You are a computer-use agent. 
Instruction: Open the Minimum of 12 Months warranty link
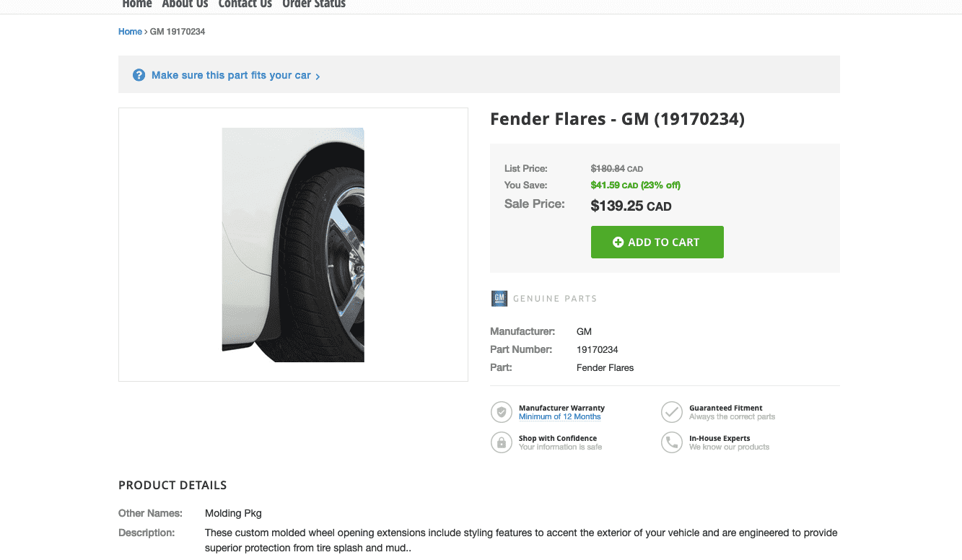559,417
